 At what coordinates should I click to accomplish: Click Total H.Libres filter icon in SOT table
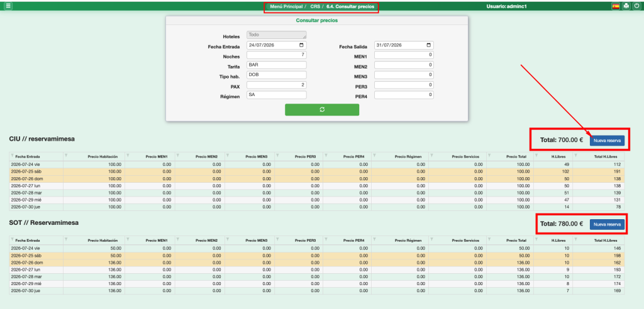[576, 239]
